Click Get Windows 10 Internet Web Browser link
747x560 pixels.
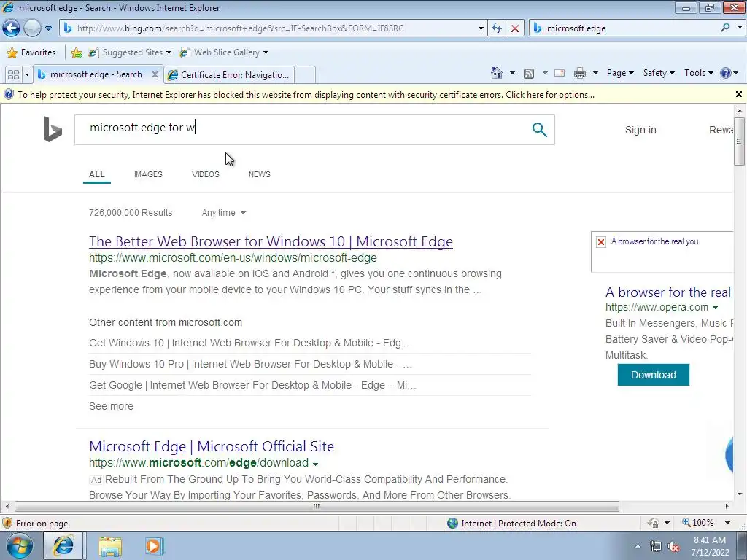click(249, 343)
